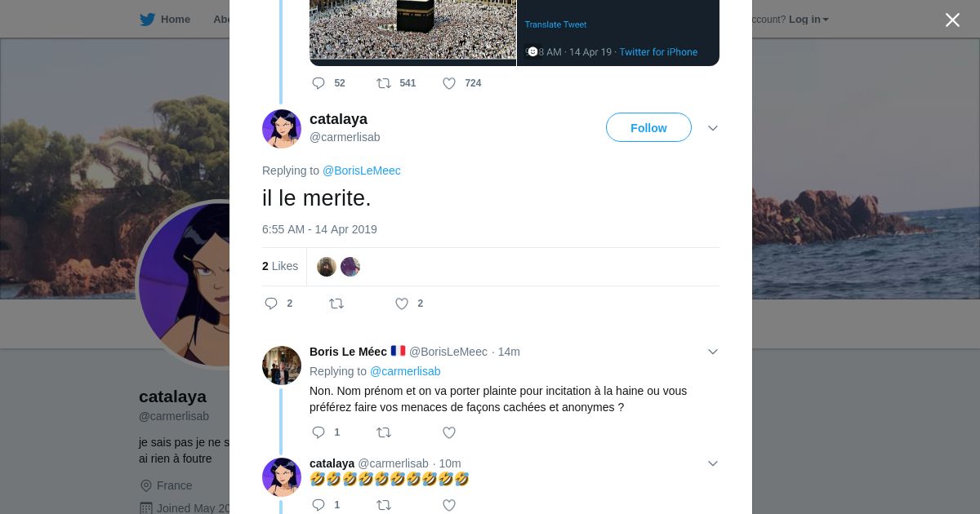Retweet the tweet with 541 retweets
Image resolution: width=980 pixels, height=514 pixels.
pyautogui.click(x=384, y=83)
